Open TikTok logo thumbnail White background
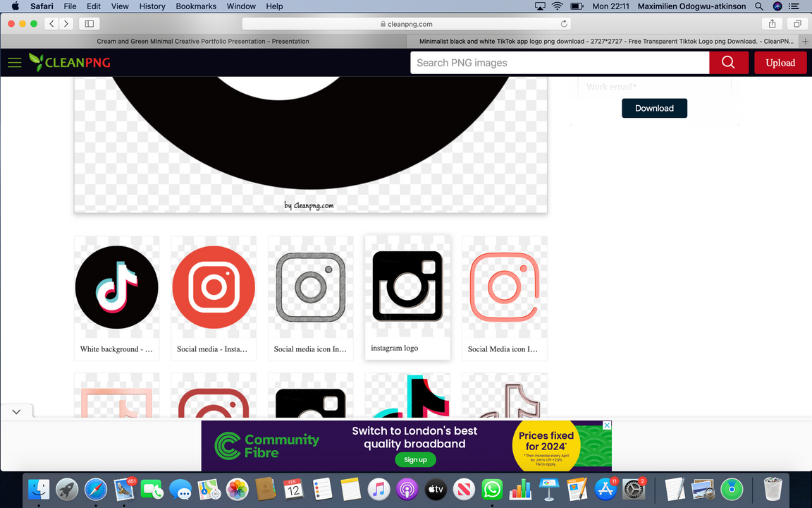Screen dimensions: 812x508 [x=116, y=287]
